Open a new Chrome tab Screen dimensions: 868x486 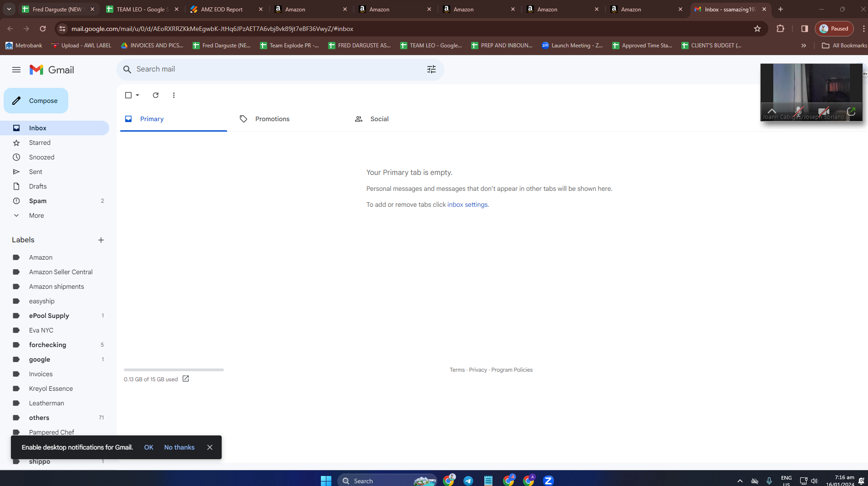coord(781,9)
